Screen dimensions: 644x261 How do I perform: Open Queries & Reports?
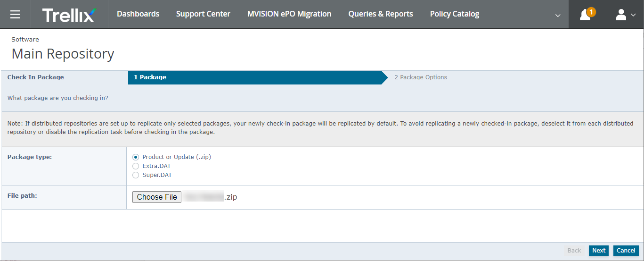[x=381, y=14]
